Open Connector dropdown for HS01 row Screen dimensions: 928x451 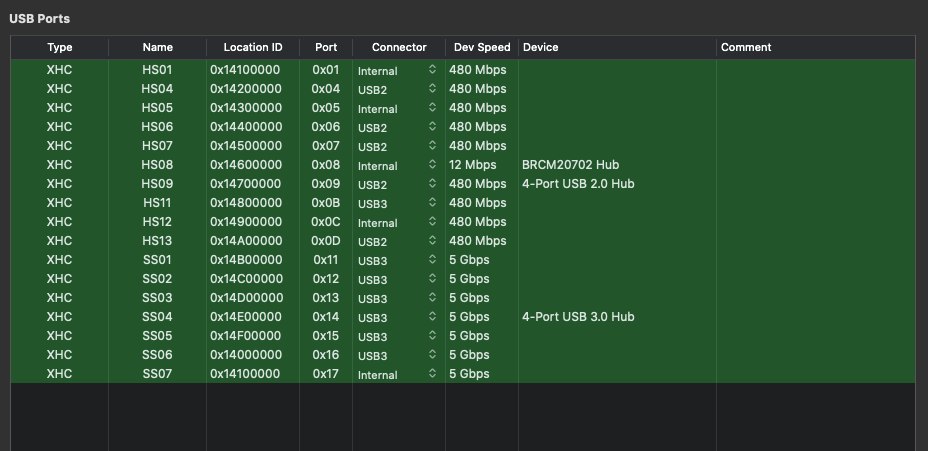397,70
